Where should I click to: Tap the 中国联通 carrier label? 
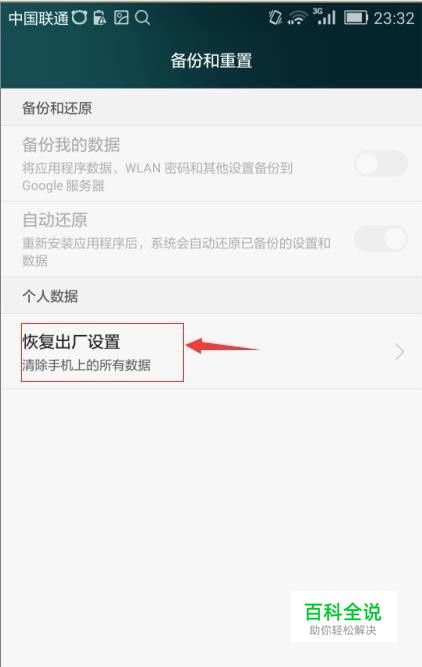(x=38, y=18)
